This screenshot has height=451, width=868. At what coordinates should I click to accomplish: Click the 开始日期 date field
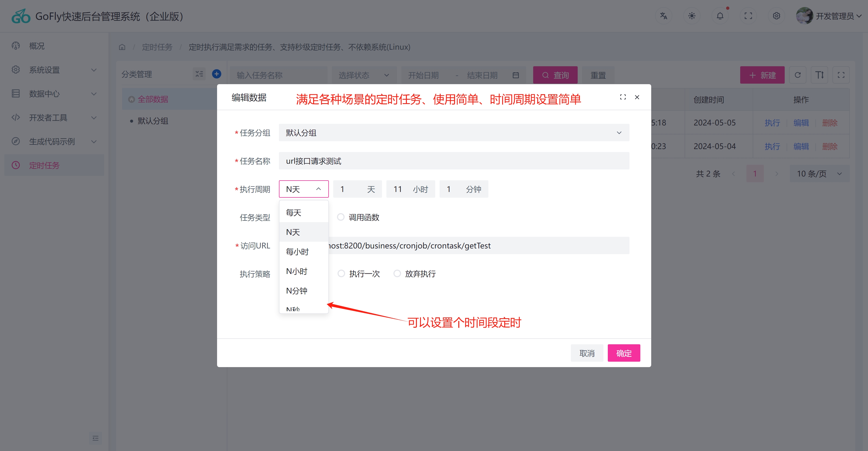pyautogui.click(x=424, y=75)
